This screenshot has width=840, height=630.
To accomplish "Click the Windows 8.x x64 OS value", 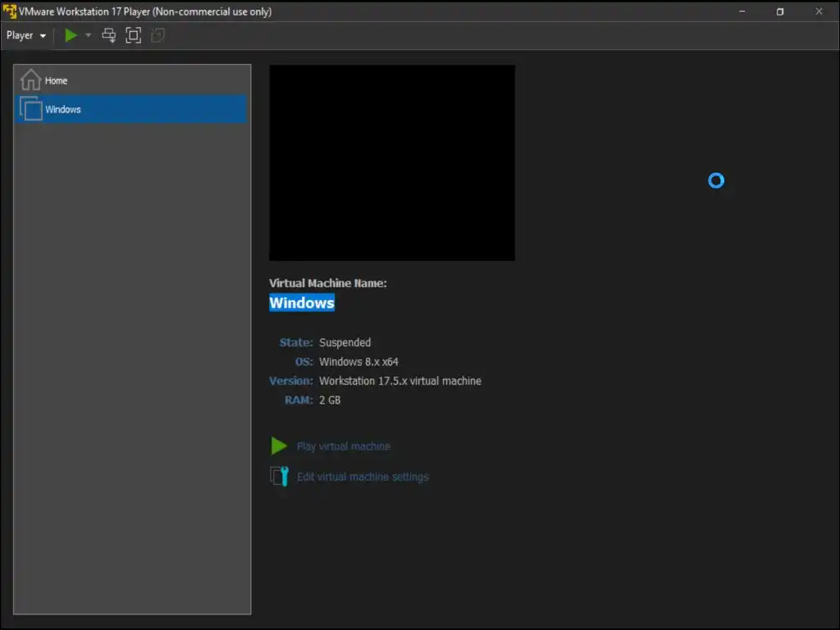I will point(358,362).
